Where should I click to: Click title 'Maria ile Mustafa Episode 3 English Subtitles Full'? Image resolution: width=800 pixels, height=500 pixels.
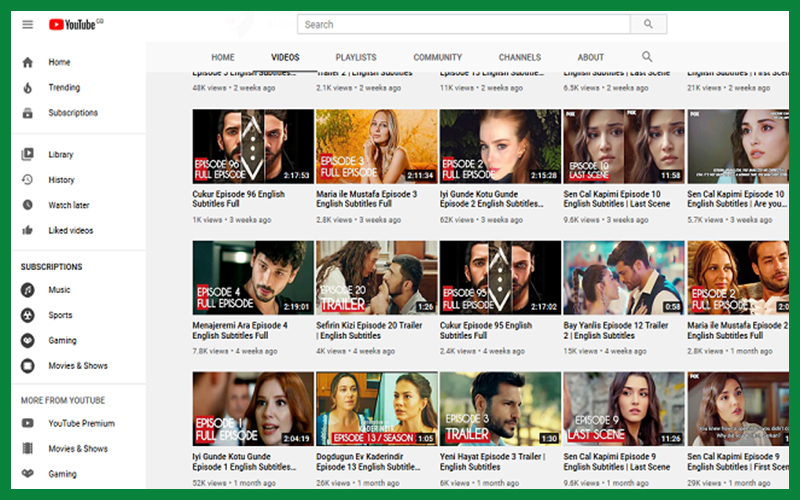[367, 199]
